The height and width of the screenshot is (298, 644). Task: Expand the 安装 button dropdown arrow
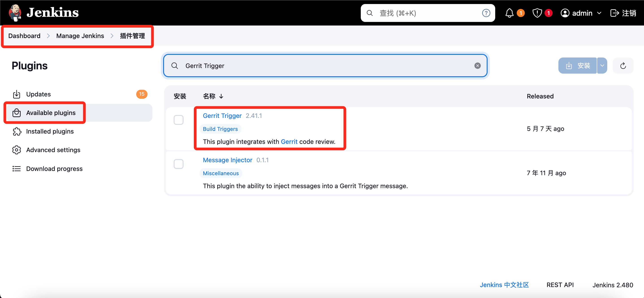602,66
